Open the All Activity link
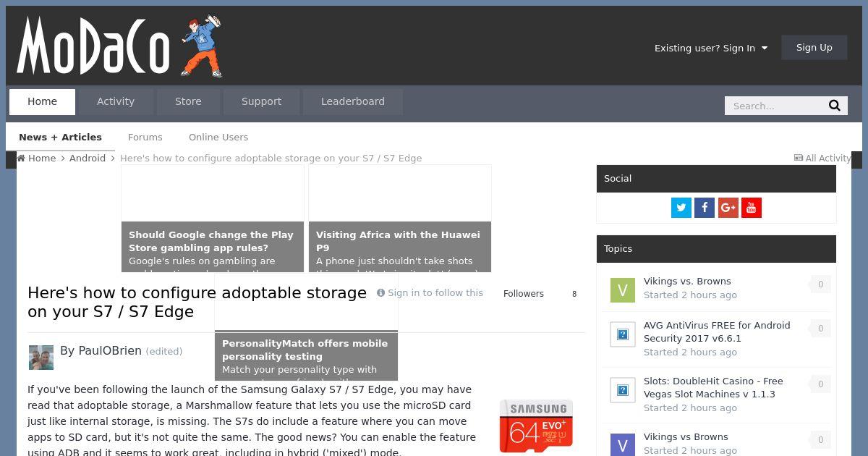 click(822, 158)
